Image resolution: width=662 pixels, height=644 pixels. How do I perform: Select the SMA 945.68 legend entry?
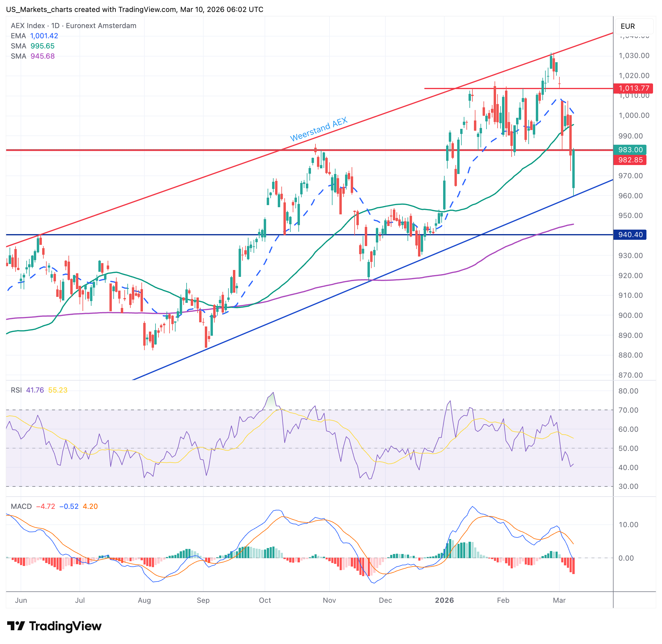click(33, 56)
